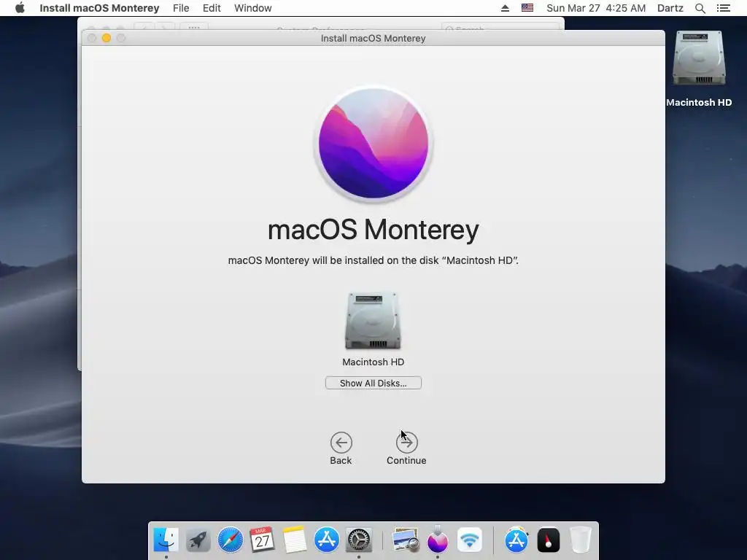The width and height of the screenshot is (747, 560).
Task: Open Notification Center list icon
Action: pyautogui.click(x=724, y=8)
